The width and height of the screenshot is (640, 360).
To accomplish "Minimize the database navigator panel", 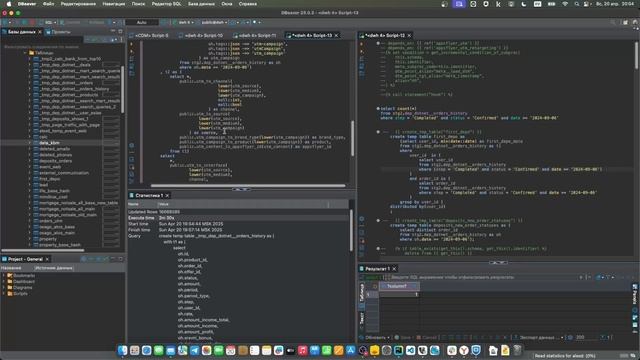I will pyautogui.click(x=113, y=31).
